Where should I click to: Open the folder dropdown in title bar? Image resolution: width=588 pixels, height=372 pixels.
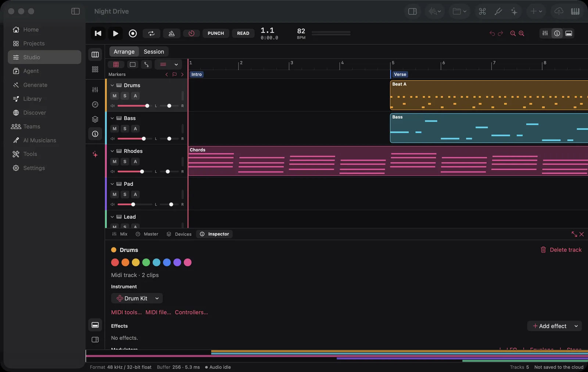(459, 11)
